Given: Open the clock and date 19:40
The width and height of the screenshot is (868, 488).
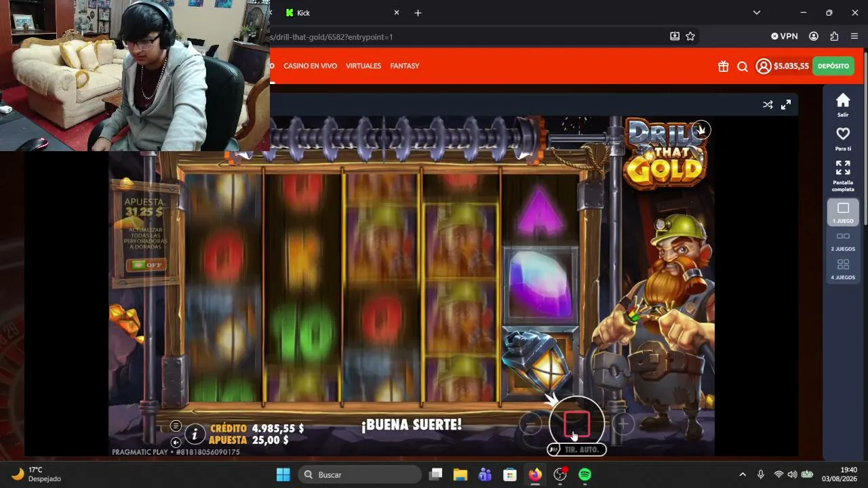Looking at the screenshot, I should point(839,474).
